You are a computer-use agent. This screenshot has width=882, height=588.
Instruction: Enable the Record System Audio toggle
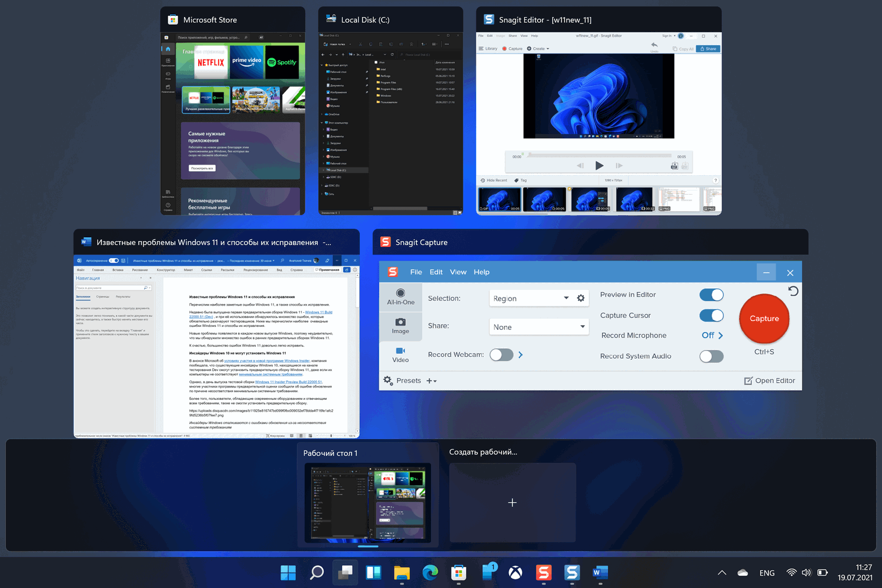(x=711, y=356)
